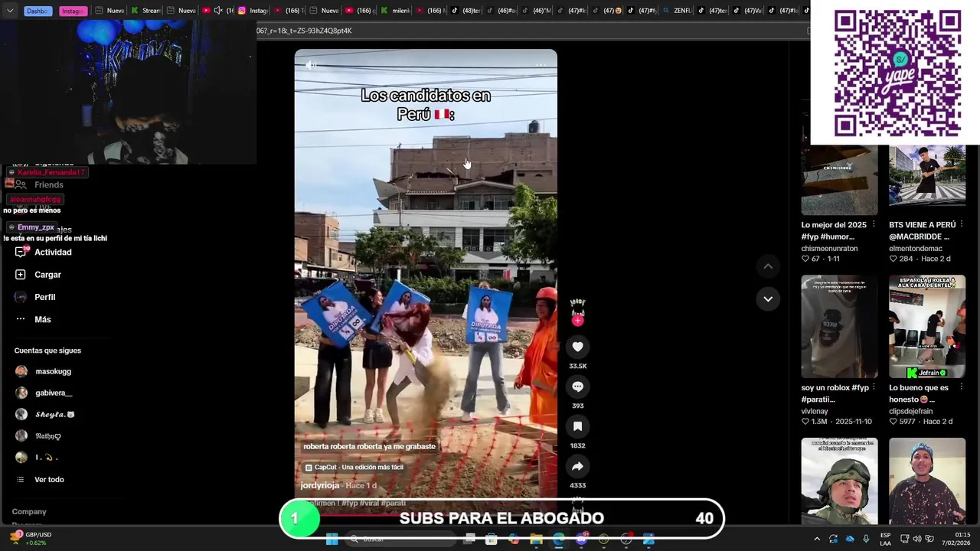This screenshot has height=551, width=980.
Task: Open browser tab list dropdown arrow
Action: pos(10,11)
